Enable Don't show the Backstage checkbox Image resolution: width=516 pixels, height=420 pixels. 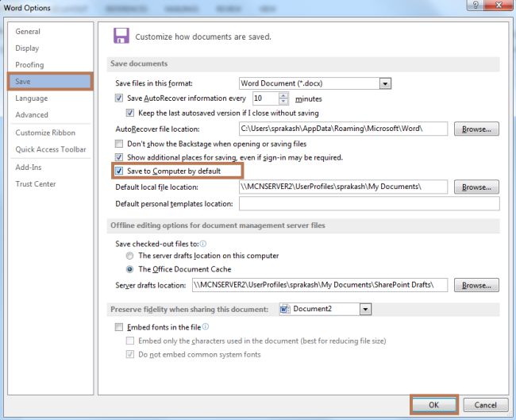coord(119,144)
